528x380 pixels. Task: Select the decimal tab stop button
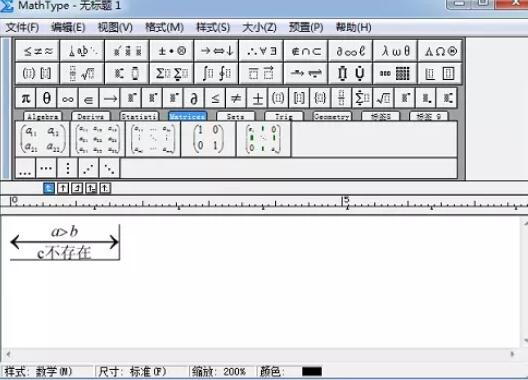pyautogui.click(x=105, y=188)
